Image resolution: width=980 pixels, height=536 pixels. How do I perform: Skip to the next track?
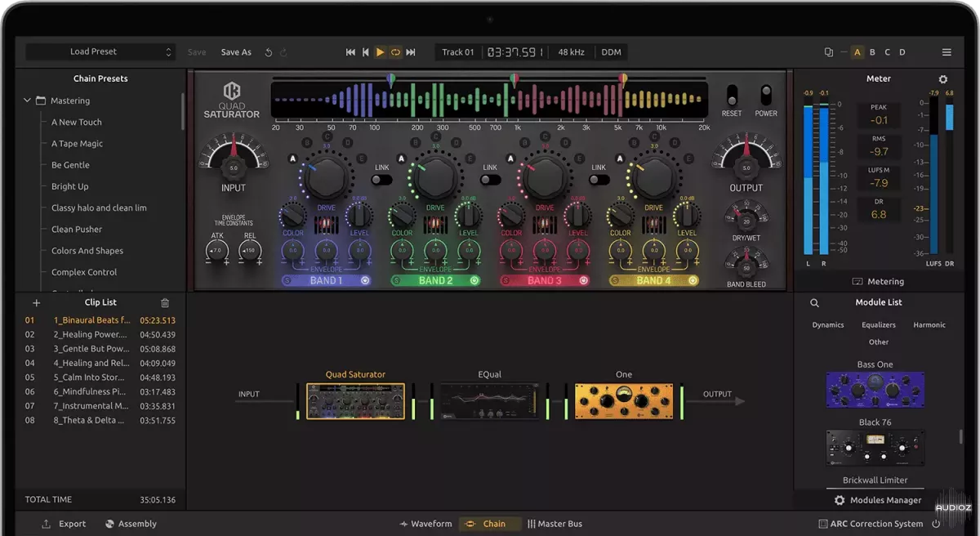[x=411, y=52]
